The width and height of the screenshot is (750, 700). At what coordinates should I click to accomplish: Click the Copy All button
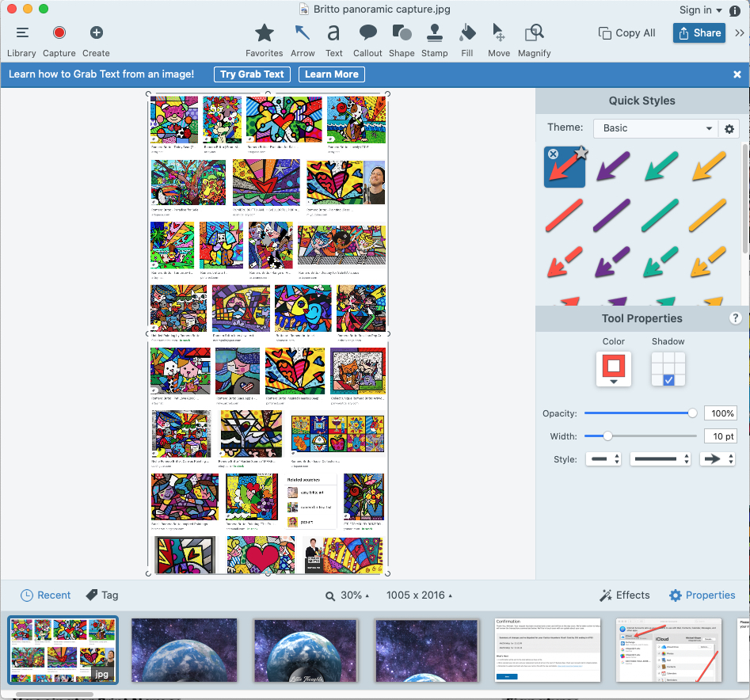(x=626, y=33)
